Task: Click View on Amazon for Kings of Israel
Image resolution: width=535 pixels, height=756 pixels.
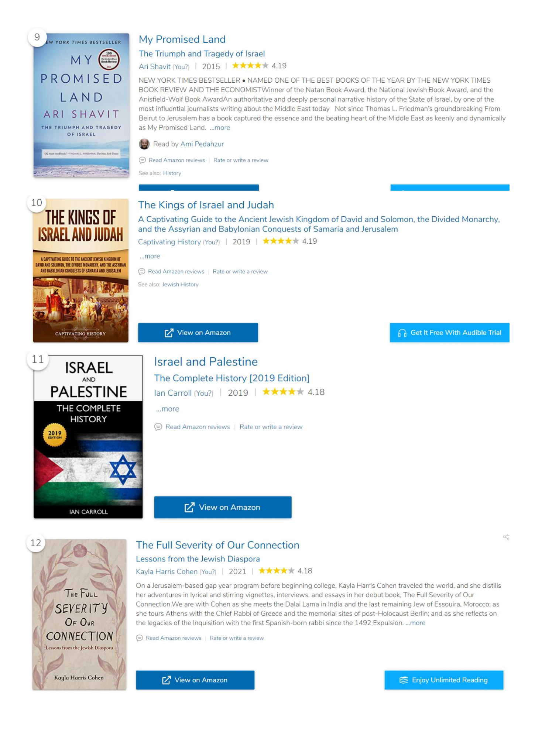Action: pos(198,333)
